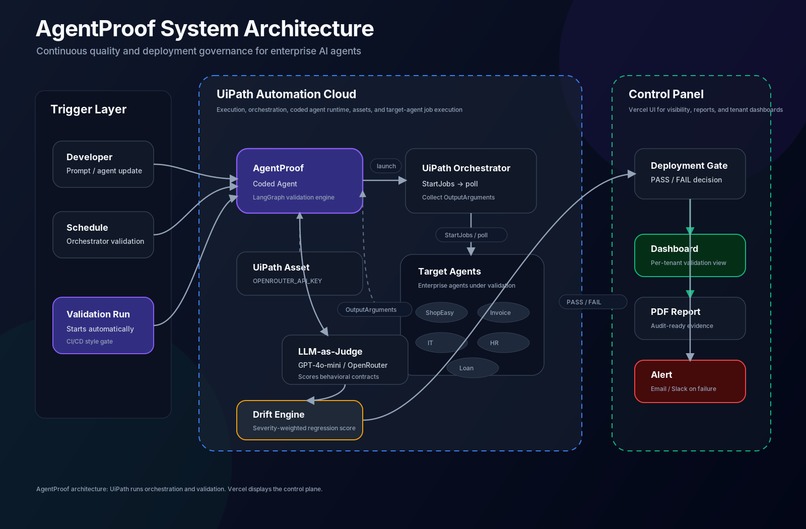Click the 'AgentProof System Architecture' title

[205, 29]
